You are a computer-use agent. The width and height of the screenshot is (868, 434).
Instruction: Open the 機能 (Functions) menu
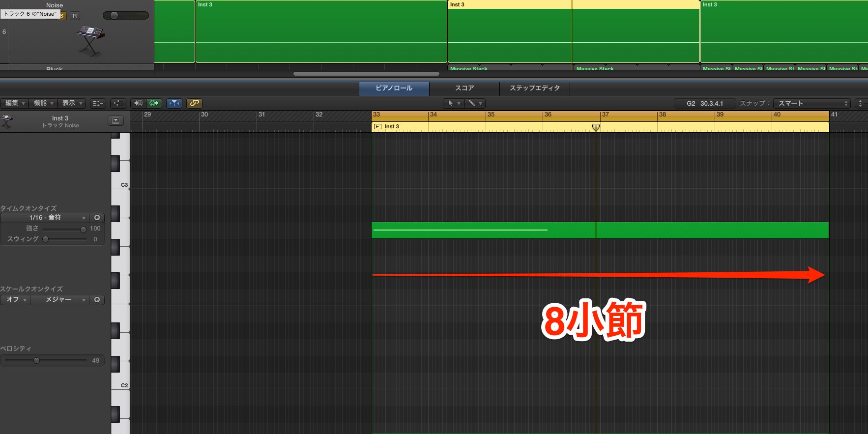[43, 103]
